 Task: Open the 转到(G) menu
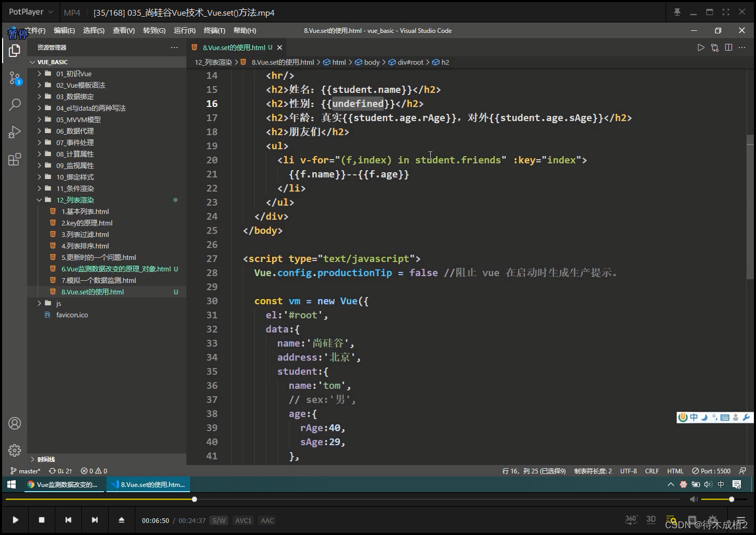point(154,31)
